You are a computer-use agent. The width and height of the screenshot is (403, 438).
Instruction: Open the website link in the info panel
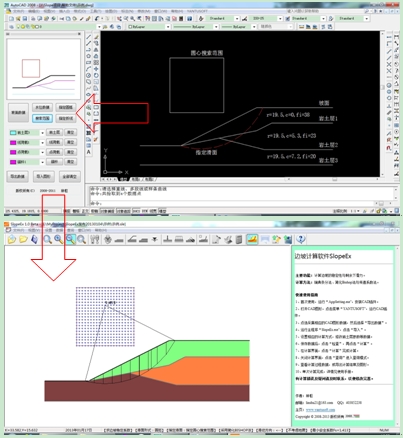click(320, 409)
